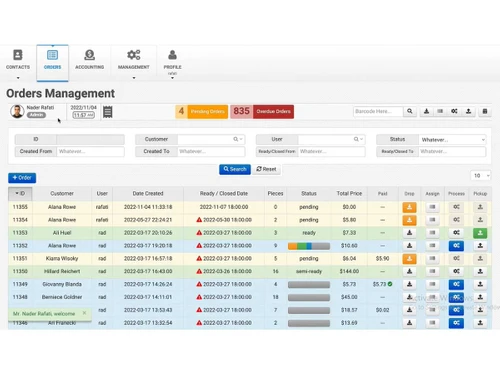This screenshot has height=375, width=500.
Task: Click Process icon for order 11350
Action: point(456,271)
